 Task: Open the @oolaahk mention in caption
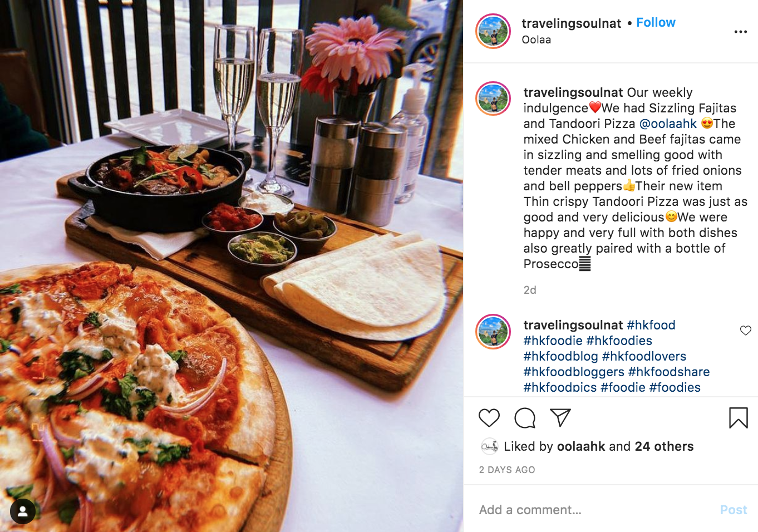click(x=668, y=124)
